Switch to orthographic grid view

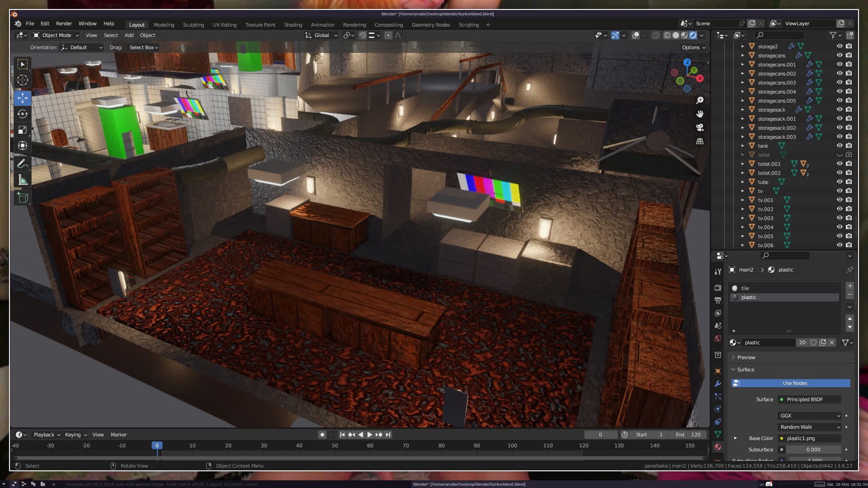pyautogui.click(x=700, y=141)
